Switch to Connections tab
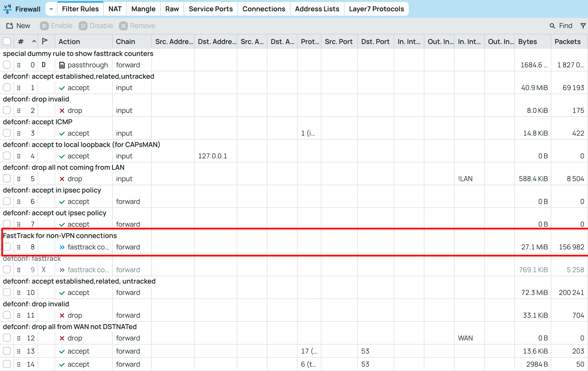Image resolution: width=588 pixels, height=371 pixels. point(264,9)
